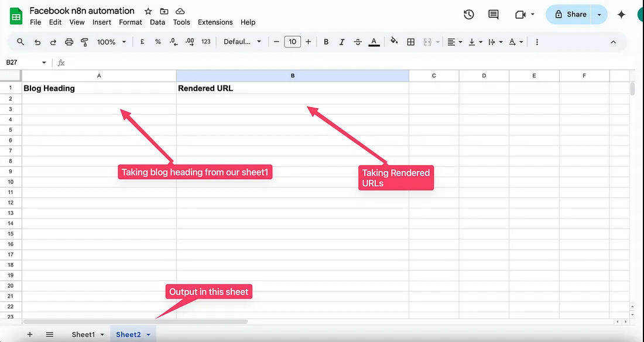This screenshot has width=644, height=342.
Task: Collapse the menus with the chevron arrow
Action: (x=613, y=42)
